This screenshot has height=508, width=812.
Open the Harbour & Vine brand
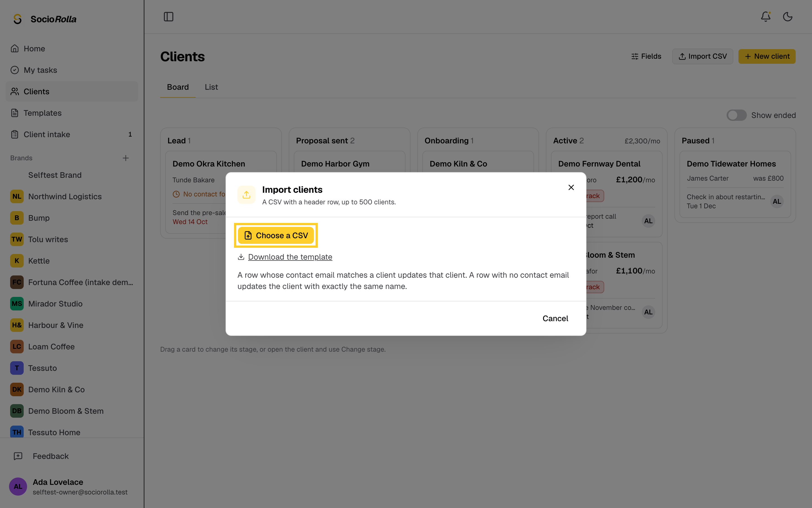72,325
